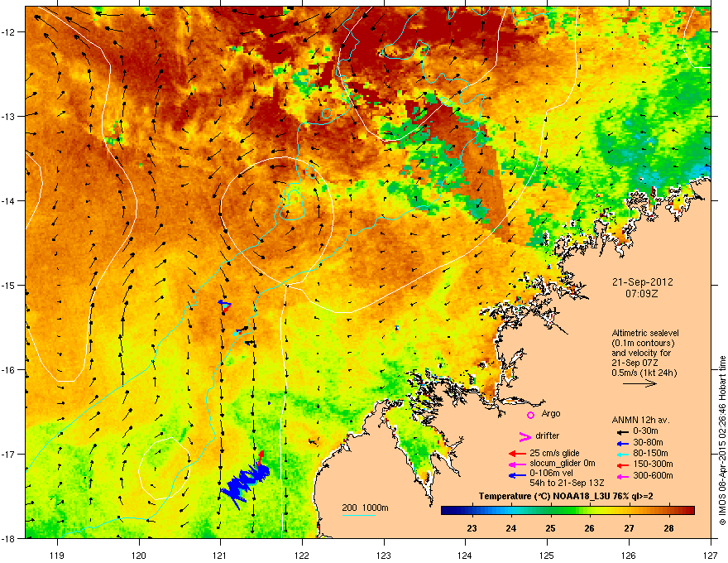Click the red glider arrow near -17 latitude
This screenshot has width=728, height=563.
pos(261,457)
